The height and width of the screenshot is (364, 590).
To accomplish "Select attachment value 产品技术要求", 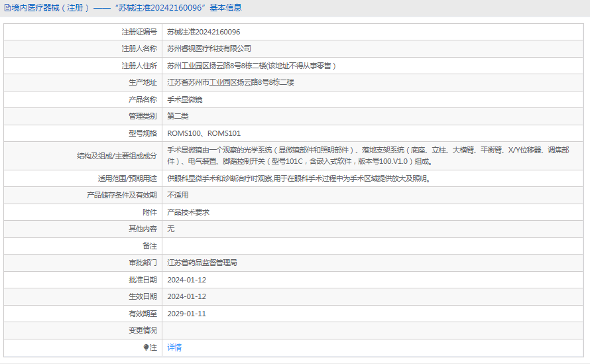I will [188, 212].
